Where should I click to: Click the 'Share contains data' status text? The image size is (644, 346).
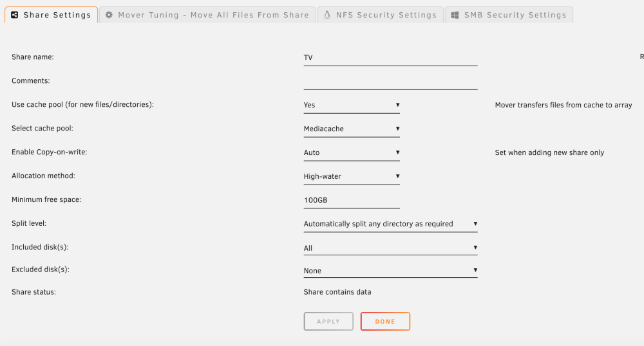coord(337,292)
